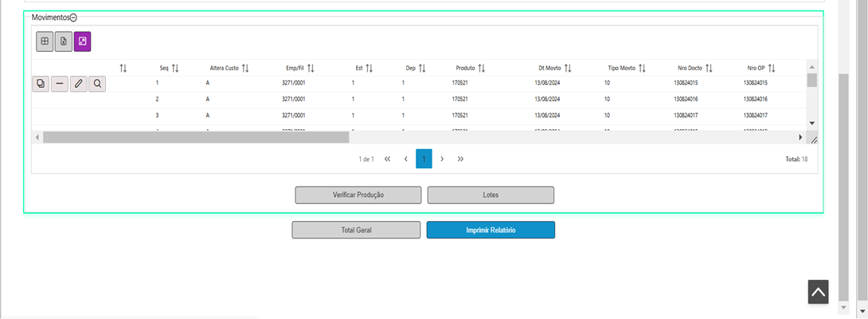868x319 pixels.
Task: Collapse the Movimentos section
Action: pos(73,17)
